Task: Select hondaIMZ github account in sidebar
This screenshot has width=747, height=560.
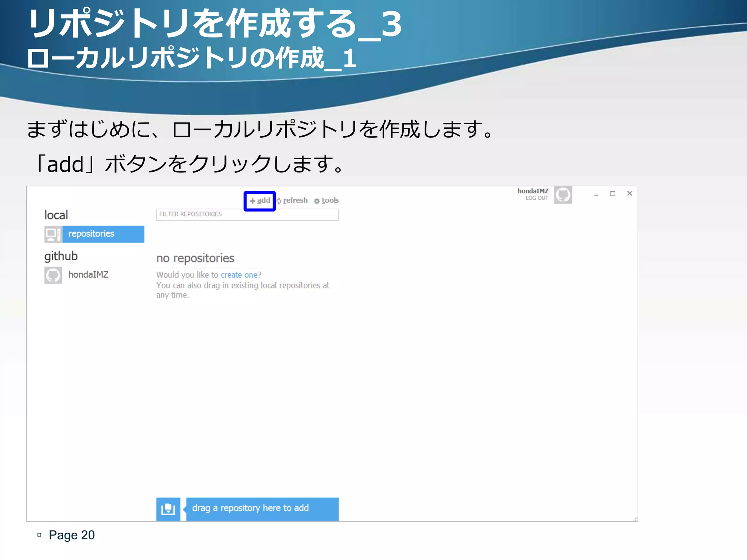Action: tap(88, 275)
